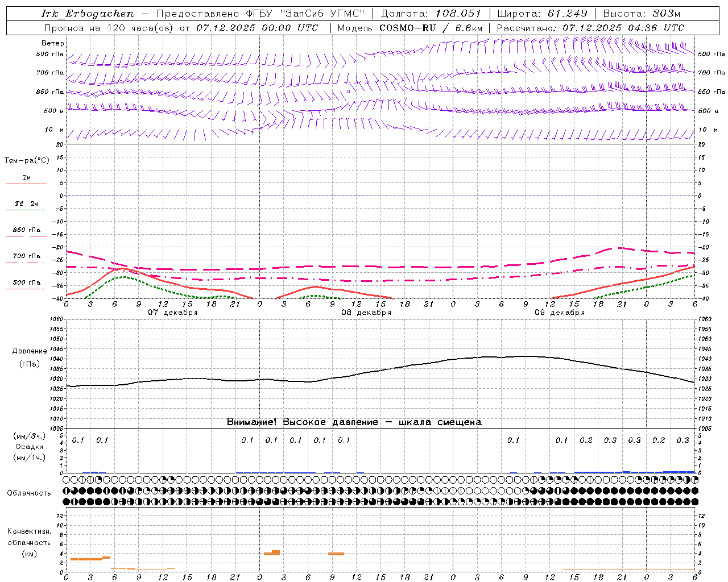This screenshot has width=728, height=582.
Task: Click the date label "09 декабря"
Action: coord(560,313)
